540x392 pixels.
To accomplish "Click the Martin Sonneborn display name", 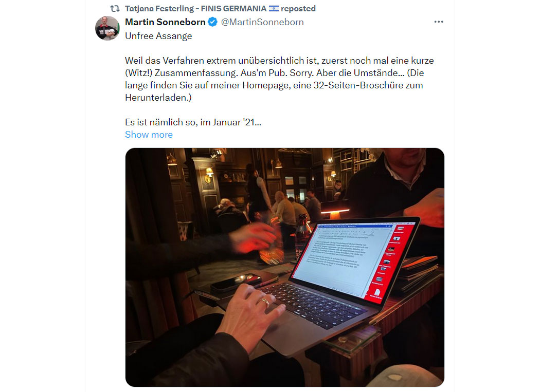I will click(165, 22).
